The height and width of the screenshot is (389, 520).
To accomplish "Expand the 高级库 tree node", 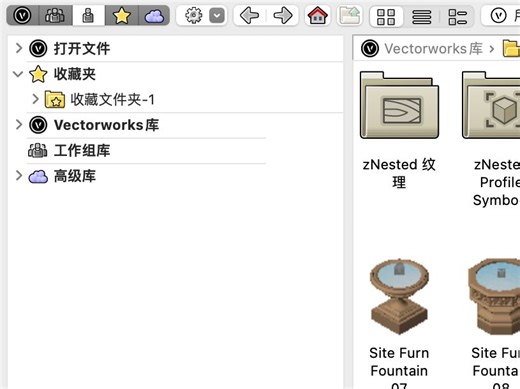I will (19, 176).
